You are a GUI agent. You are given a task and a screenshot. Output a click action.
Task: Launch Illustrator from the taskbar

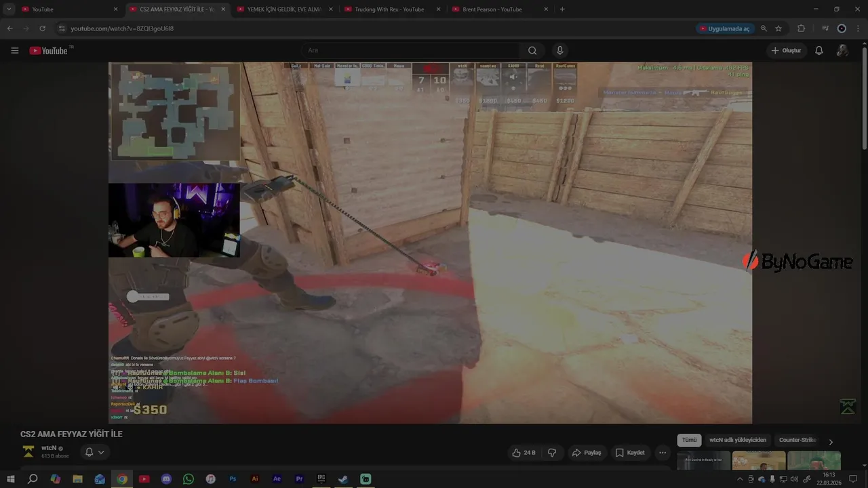coord(255,479)
